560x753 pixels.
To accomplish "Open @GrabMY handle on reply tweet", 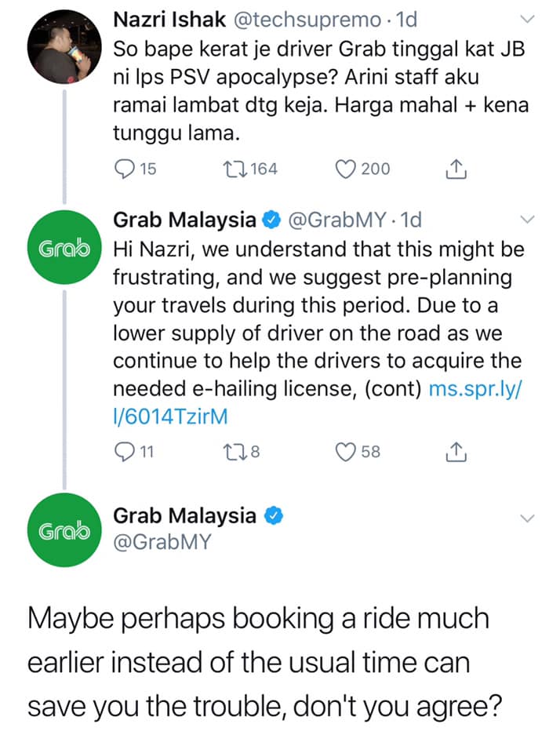I will click(341, 220).
